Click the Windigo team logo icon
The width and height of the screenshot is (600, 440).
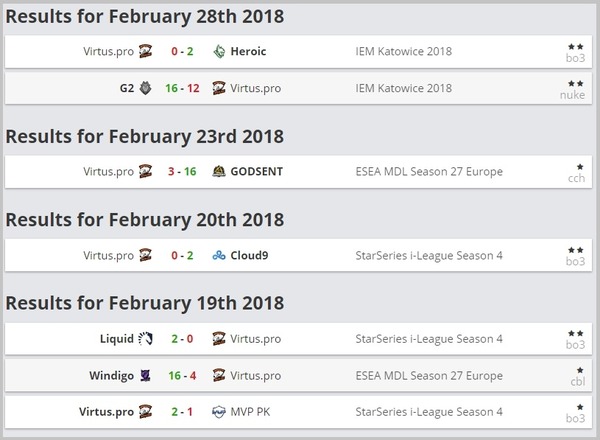pos(145,375)
